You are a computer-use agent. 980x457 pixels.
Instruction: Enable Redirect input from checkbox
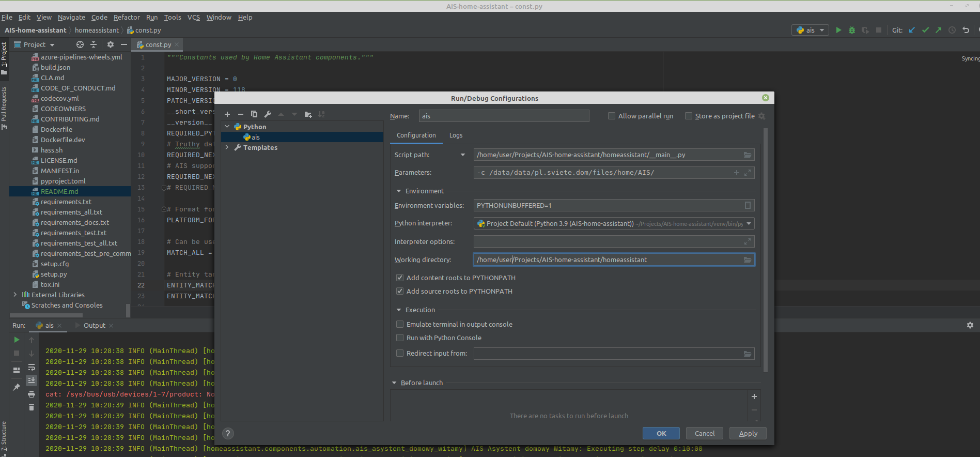pos(400,353)
